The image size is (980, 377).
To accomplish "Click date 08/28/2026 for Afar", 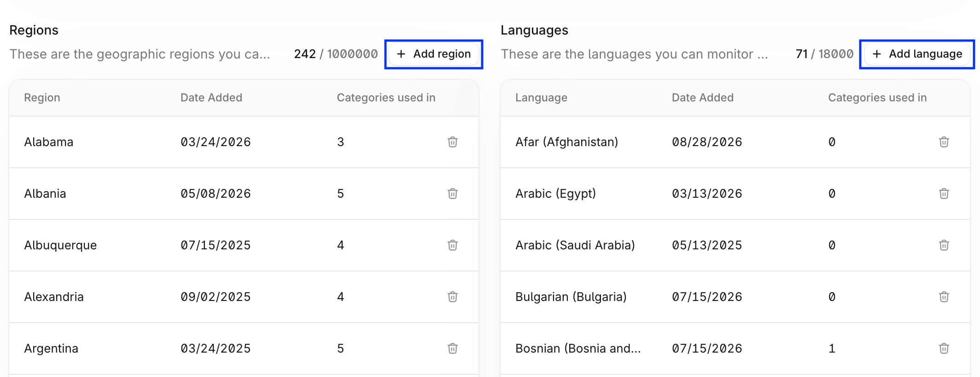I will tap(707, 142).
